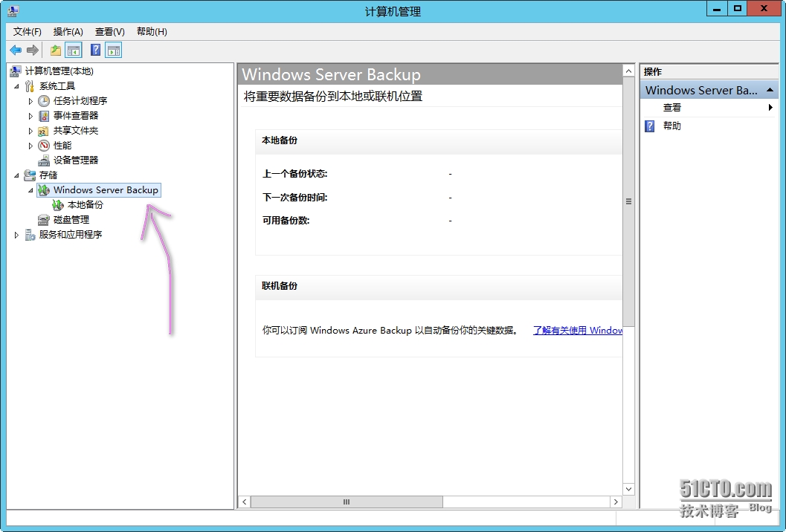The width and height of the screenshot is (786, 532).
Task: Open the 文件(F) menu
Action: (27, 31)
